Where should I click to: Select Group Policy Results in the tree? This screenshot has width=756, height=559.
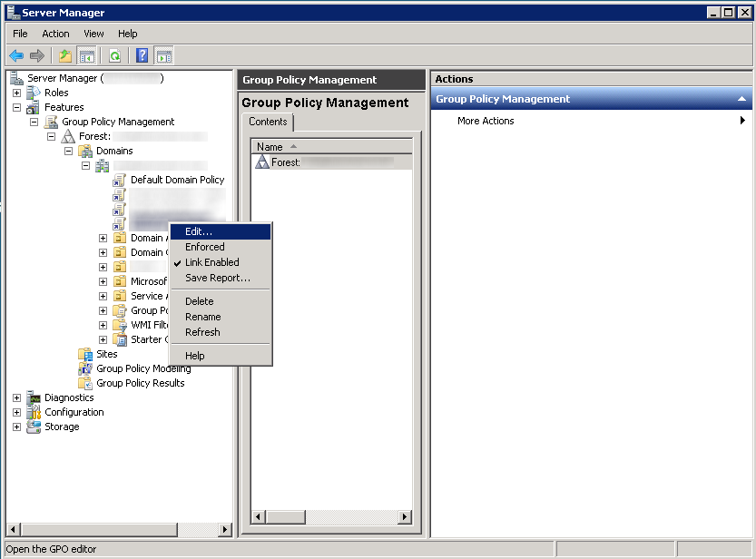point(141,383)
